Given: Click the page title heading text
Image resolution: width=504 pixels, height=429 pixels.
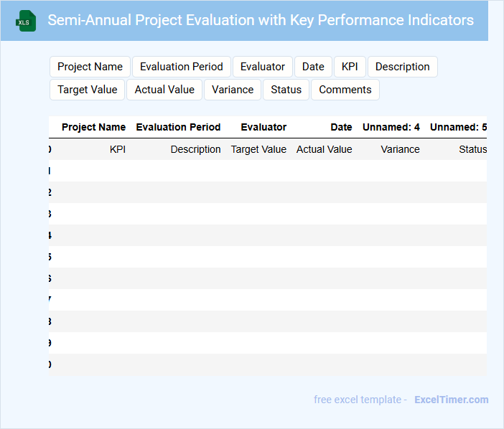Looking at the screenshot, I should pos(261,20).
